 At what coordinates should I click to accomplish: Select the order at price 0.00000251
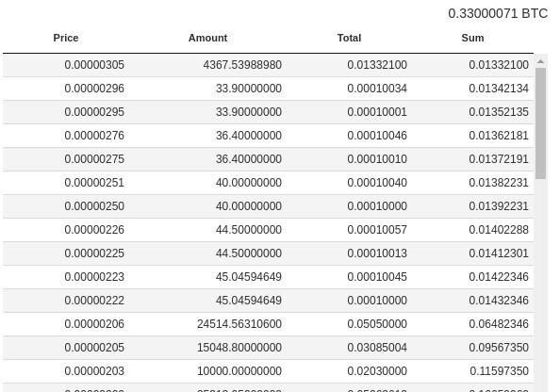pos(268,183)
